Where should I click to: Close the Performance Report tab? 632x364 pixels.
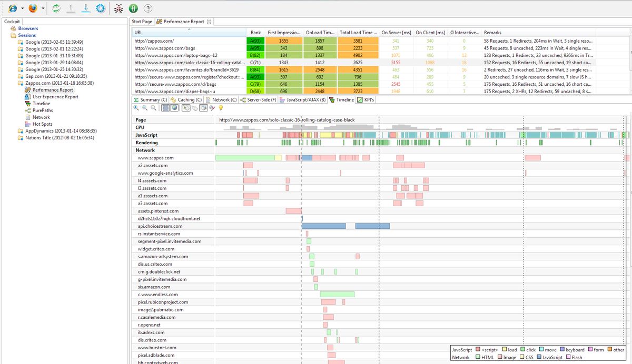tap(209, 22)
